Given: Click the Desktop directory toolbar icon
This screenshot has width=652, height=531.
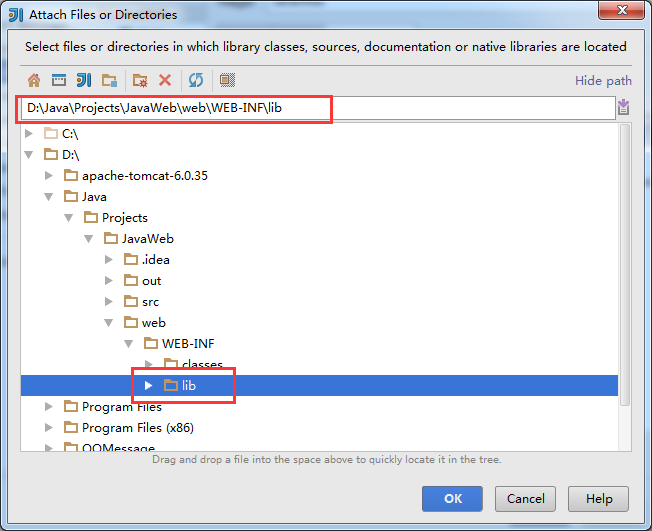Looking at the screenshot, I should (x=59, y=80).
